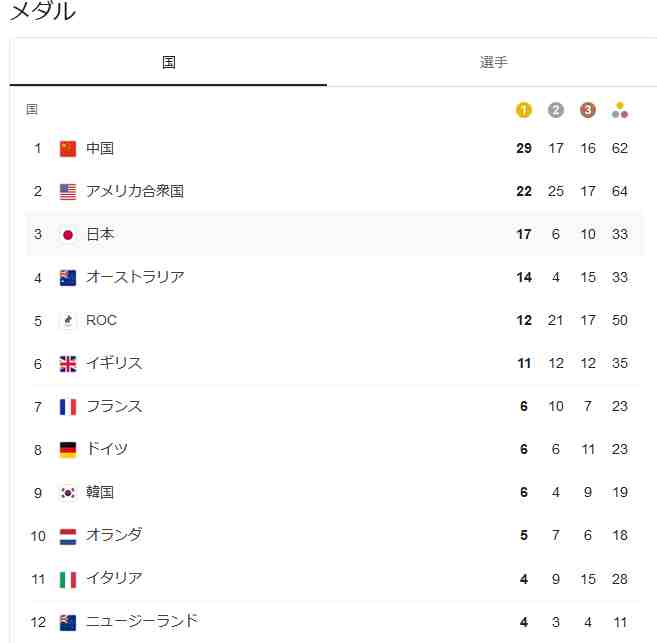Click the Germany flag icon

pyautogui.click(x=68, y=450)
